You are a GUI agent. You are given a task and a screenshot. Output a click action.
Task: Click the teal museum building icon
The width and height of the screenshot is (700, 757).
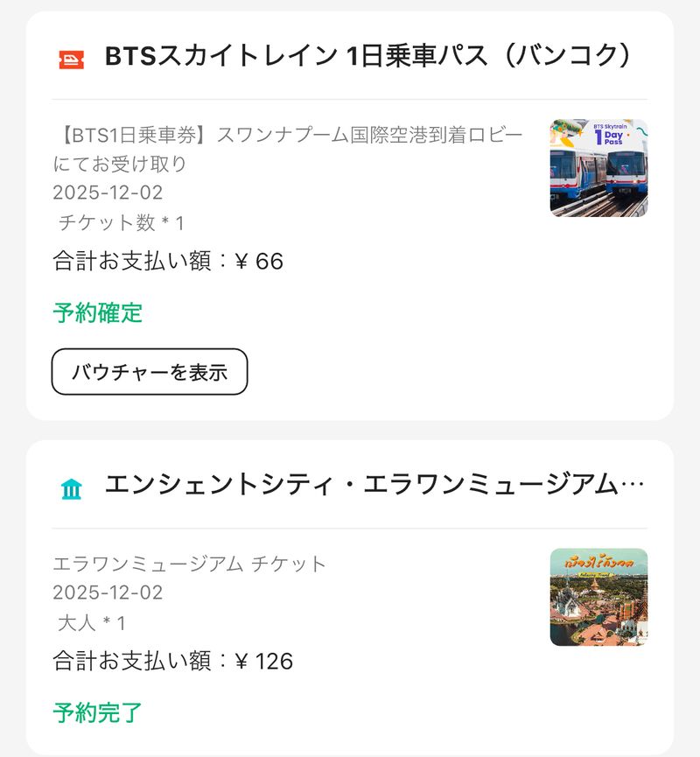coord(72,488)
